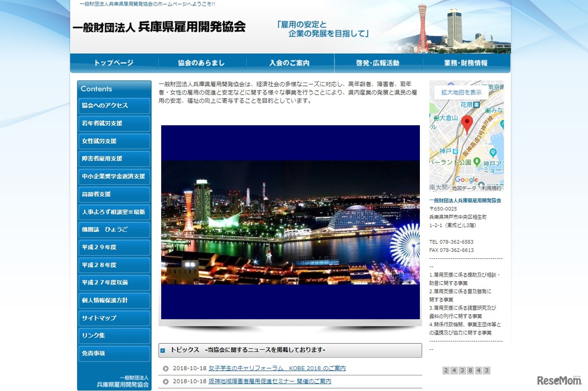Open the 啓発・広報活動 menu item

click(x=378, y=63)
